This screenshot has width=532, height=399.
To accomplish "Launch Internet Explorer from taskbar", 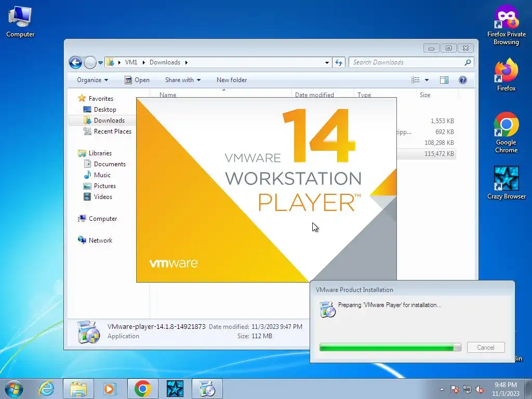I will (x=46, y=389).
